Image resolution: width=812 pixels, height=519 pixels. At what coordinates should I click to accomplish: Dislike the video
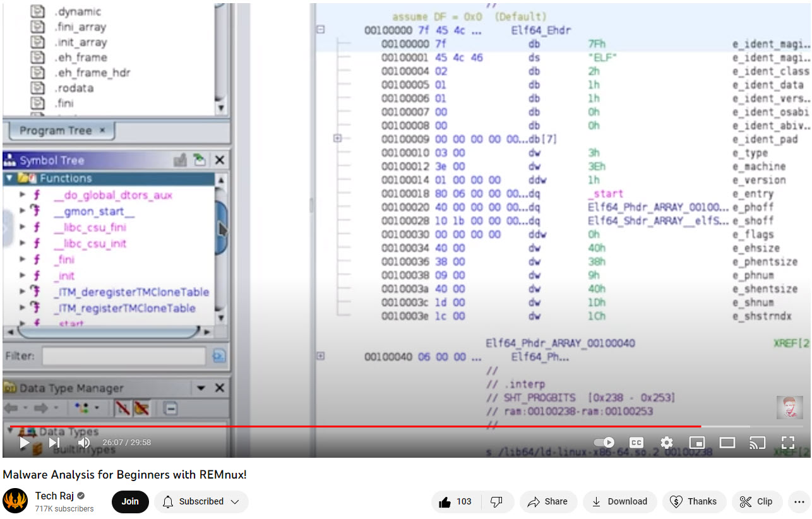(x=496, y=501)
